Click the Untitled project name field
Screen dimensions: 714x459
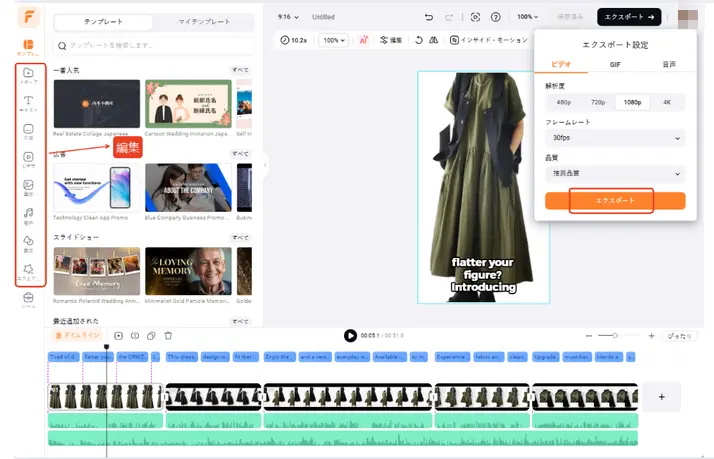click(323, 17)
